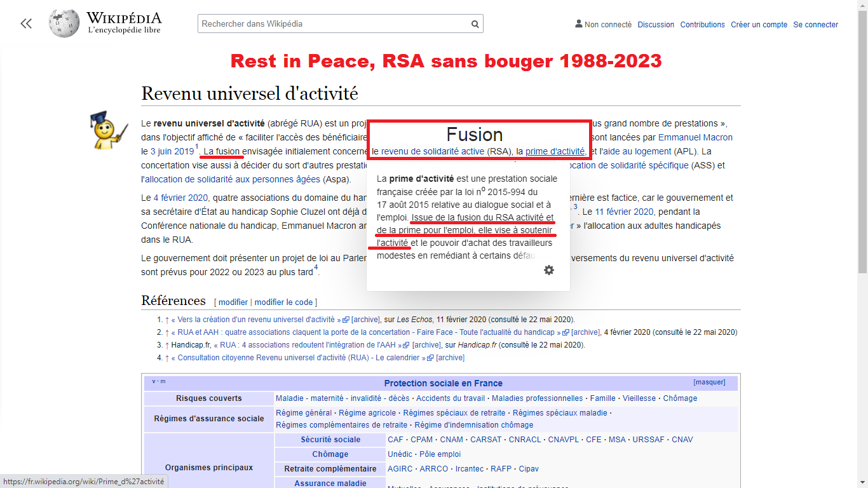Click 'modifier' next to Références heading
Screen dimensions: 868x488
pos(233,302)
